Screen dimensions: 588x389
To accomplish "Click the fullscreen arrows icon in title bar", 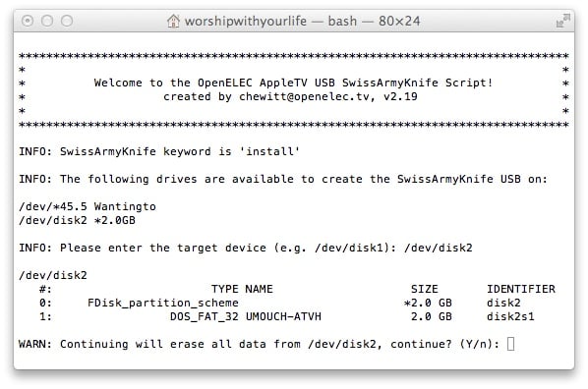I will 562,21.
